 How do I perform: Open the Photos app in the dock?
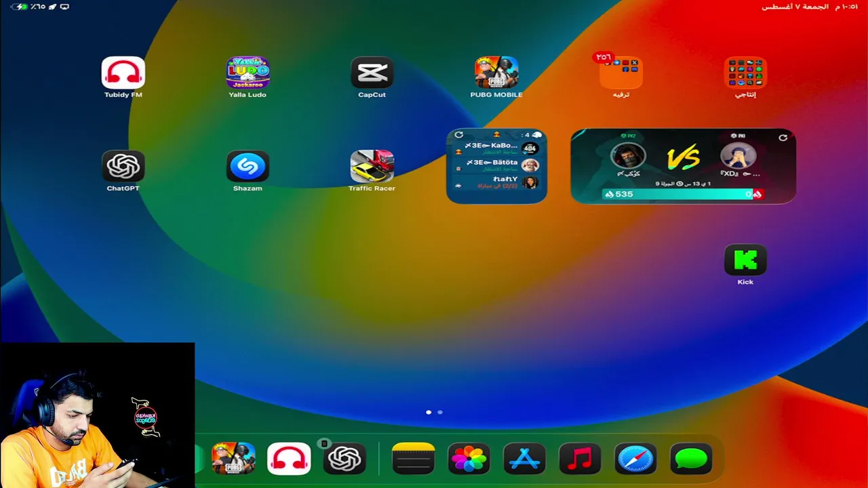469,459
